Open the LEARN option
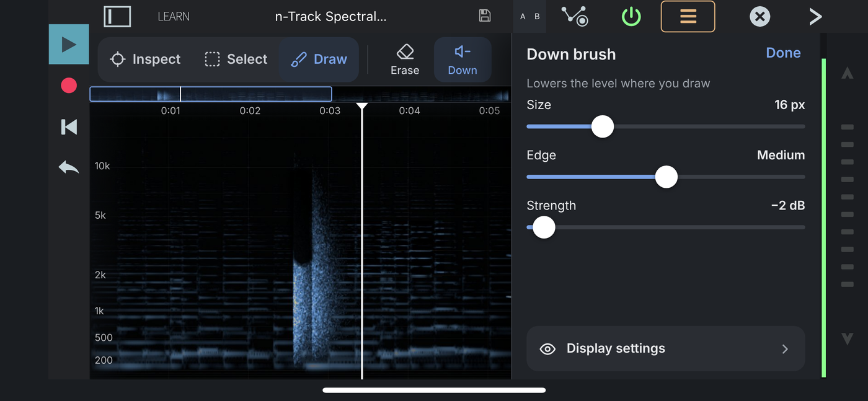Screen dimensions: 868x401 174,17
